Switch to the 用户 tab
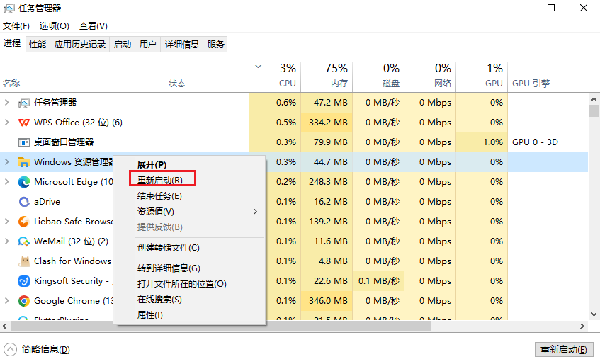 (x=148, y=45)
